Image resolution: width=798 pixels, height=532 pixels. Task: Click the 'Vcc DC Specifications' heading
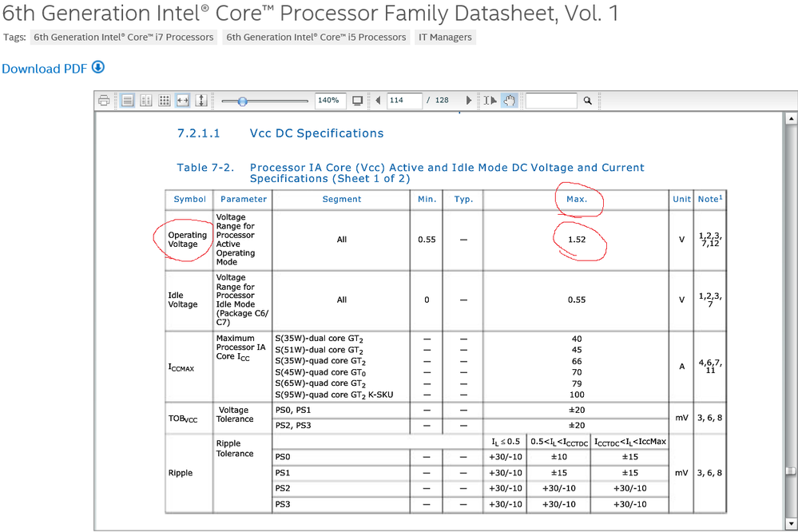click(316, 133)
